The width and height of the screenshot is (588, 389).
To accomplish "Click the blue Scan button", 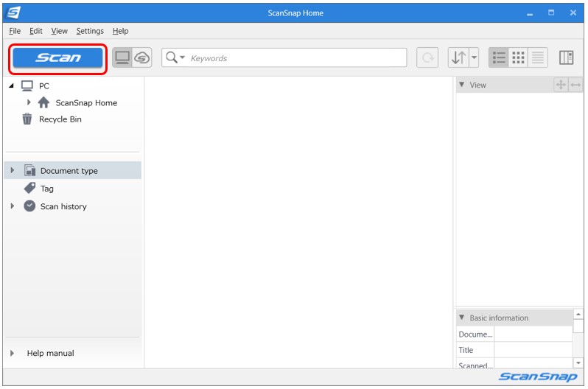I will point(57,57).
